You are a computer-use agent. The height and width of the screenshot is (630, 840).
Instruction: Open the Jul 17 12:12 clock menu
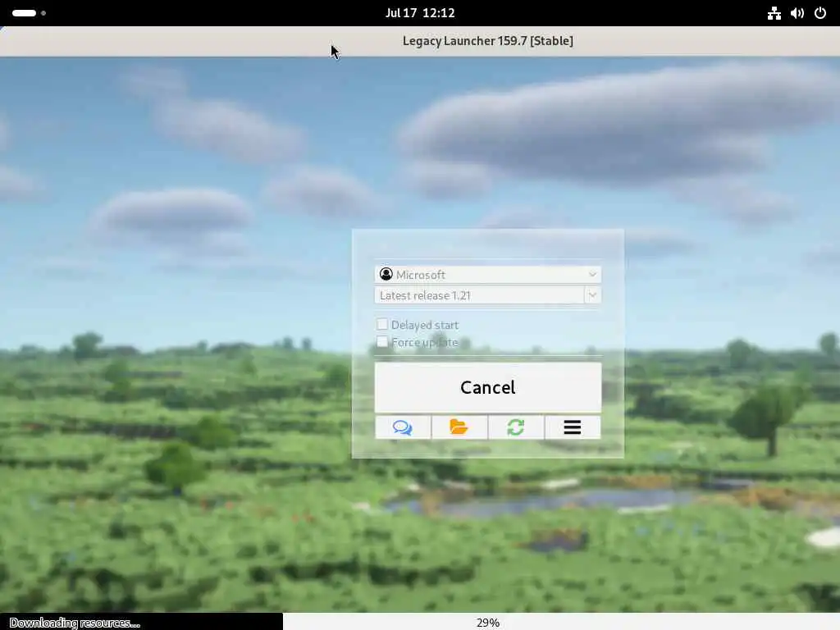[x=420, y=13]
